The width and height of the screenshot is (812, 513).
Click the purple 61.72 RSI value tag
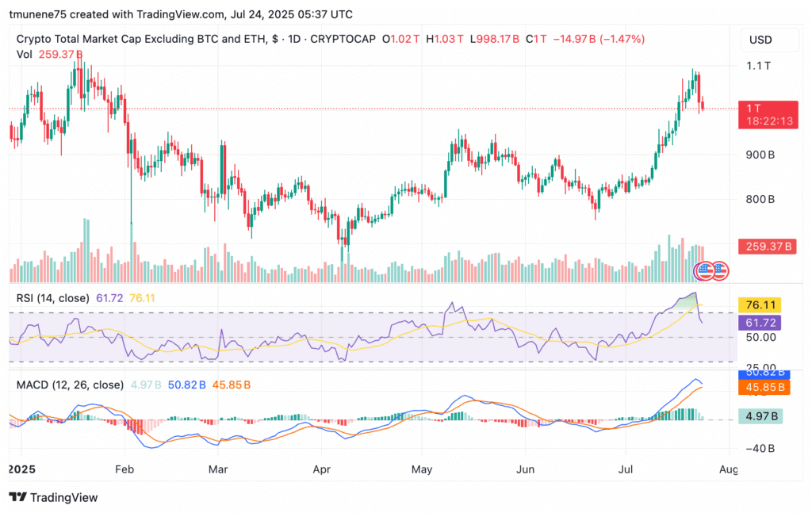tap(759, 323)
